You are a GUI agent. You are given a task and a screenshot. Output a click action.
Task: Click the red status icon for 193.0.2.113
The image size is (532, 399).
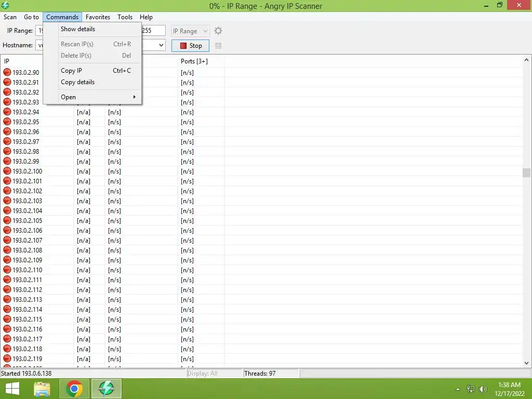tap(7, 299)
